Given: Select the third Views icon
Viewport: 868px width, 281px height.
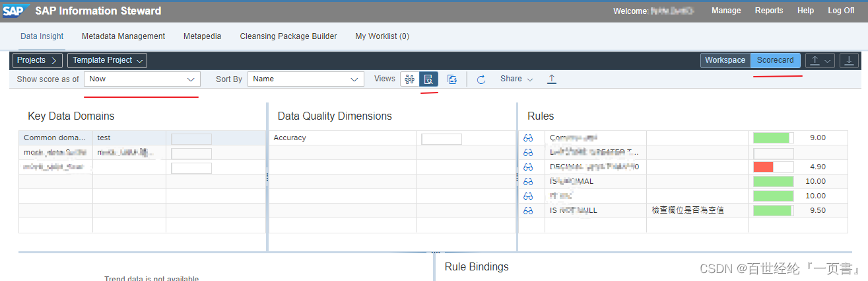Looking at the screenshot, I should (x=452, y=79).
